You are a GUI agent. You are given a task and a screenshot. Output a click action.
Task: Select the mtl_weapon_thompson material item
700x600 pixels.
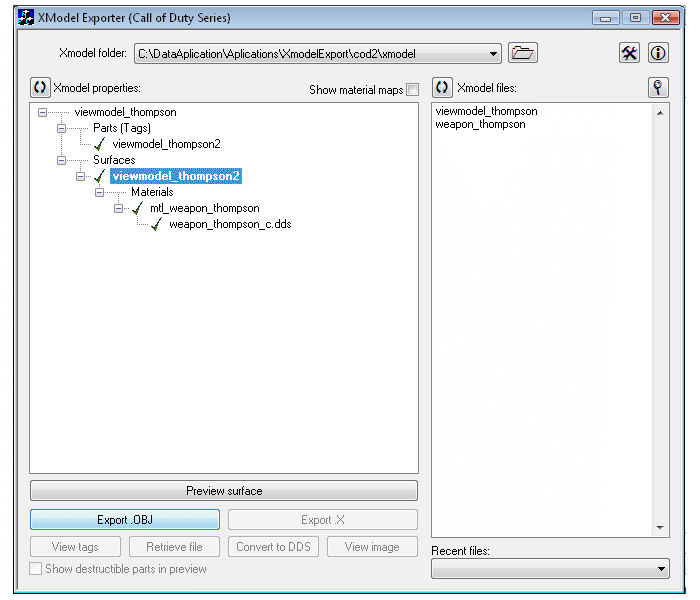click(x=205, y=208)
